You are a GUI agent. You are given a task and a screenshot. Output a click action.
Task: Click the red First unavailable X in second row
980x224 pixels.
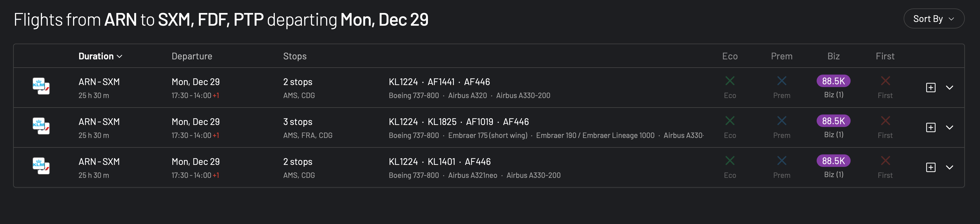[885, 121]
